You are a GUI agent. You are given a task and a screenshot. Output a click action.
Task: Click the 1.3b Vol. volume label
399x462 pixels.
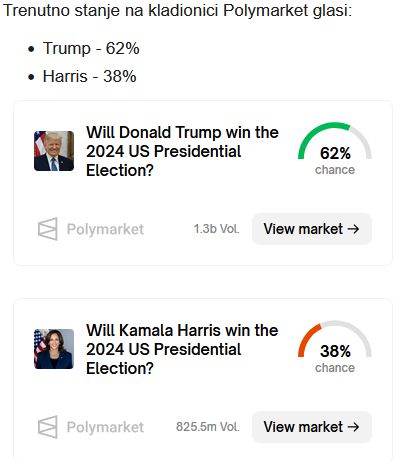click(x=217, y=229)
